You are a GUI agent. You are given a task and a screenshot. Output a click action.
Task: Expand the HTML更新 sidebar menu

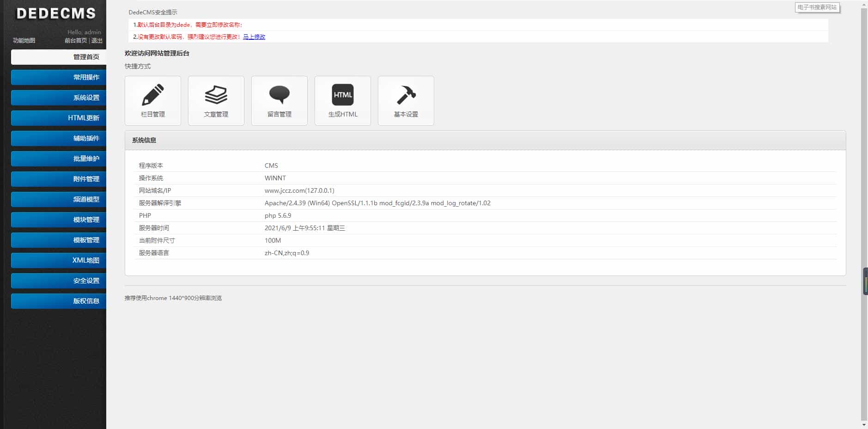pos(59,118)
